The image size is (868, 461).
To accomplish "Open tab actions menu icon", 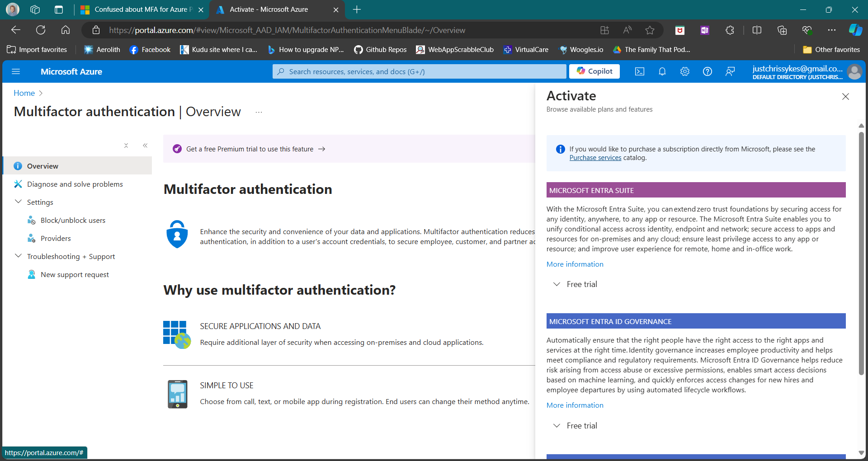I will [59, 9].
